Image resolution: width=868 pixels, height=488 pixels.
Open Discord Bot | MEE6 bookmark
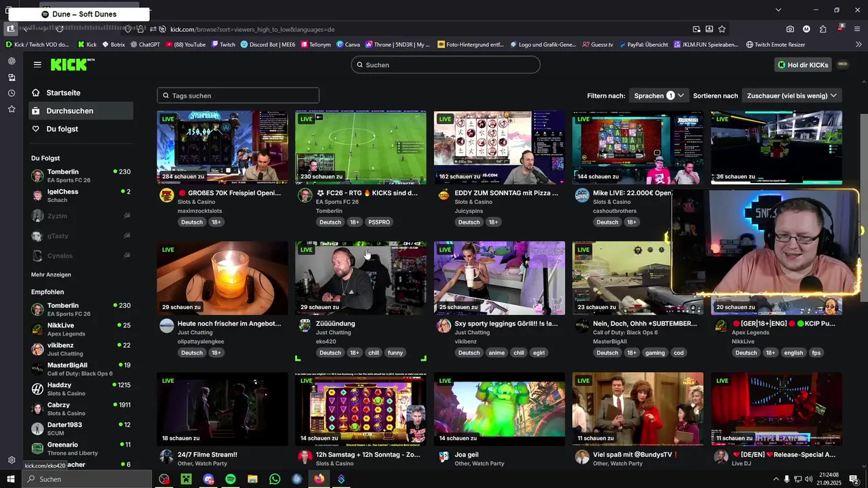269,45
